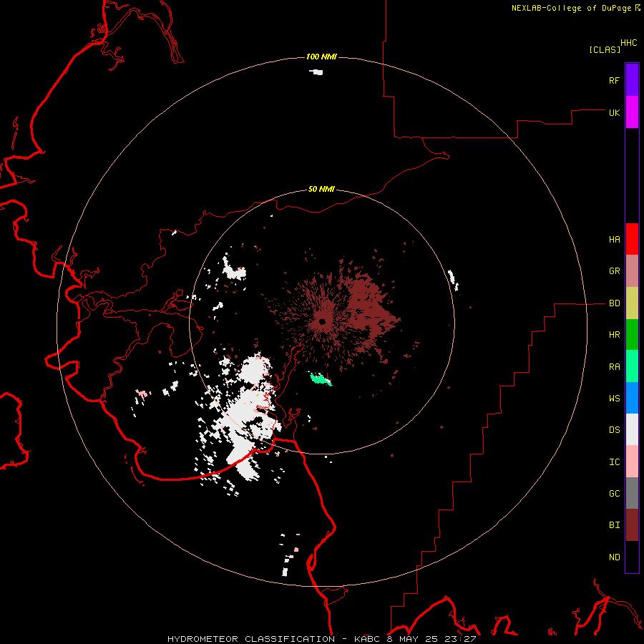644x644 pixels.
Task: Select the GC gray legend swatch
Action: (632, 493)
